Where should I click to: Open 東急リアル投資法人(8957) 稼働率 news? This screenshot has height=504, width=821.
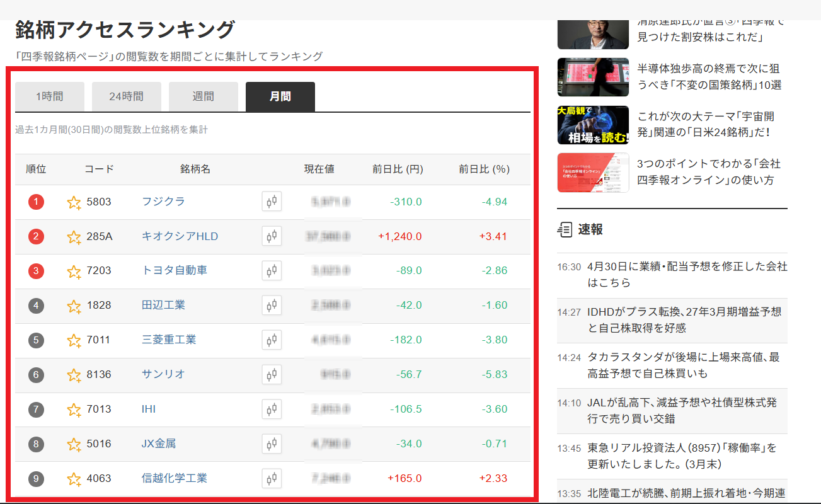(682, 456)
